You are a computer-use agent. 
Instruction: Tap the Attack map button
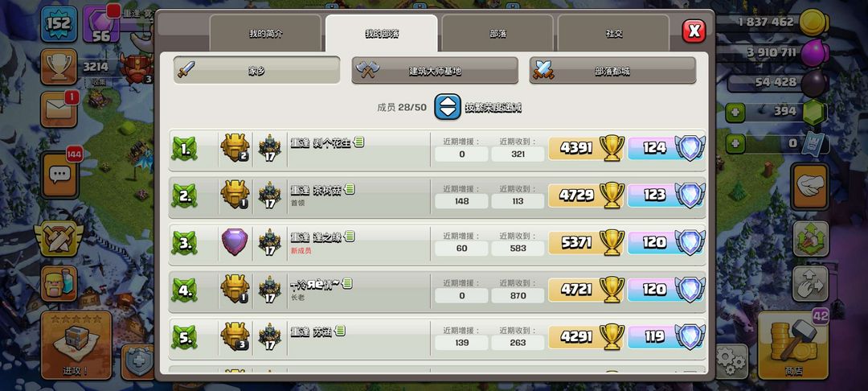pos(76,345)
